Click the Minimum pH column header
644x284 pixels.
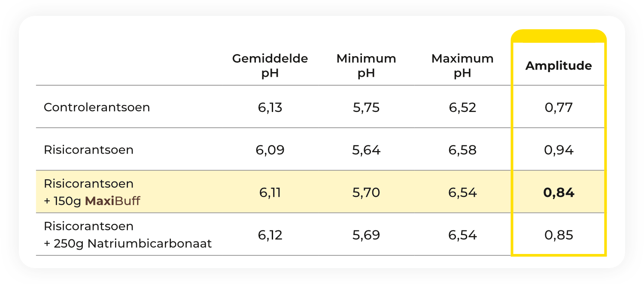point(366,66)
